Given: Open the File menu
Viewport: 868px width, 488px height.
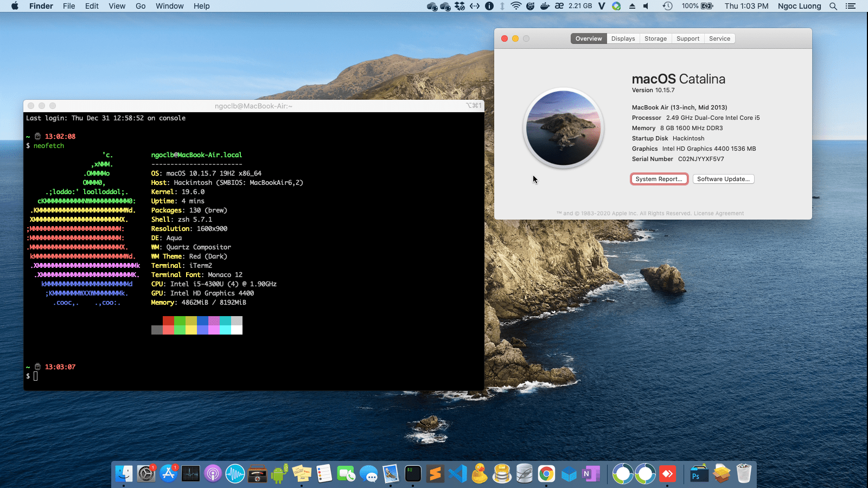Looking at the screenshot, I should coord(69,6).
